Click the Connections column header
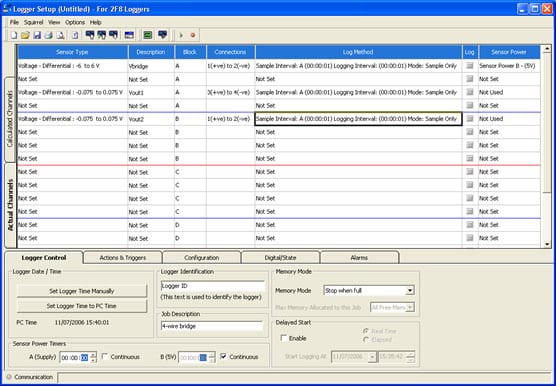The height and width of the screenshot is (386, 556). 230,52
